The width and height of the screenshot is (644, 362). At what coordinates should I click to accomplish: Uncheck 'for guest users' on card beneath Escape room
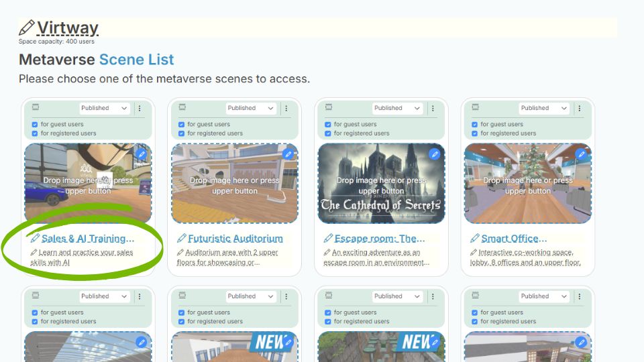(328, 312)
